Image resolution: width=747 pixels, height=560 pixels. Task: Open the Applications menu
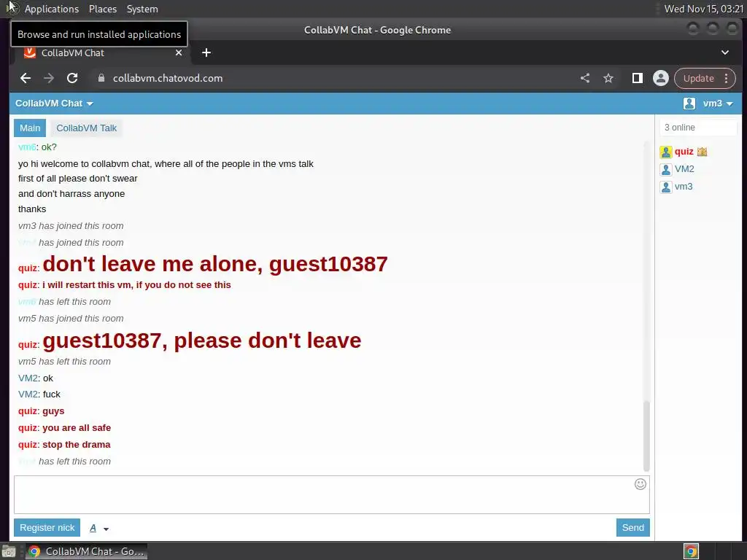(x=52, y=9)
